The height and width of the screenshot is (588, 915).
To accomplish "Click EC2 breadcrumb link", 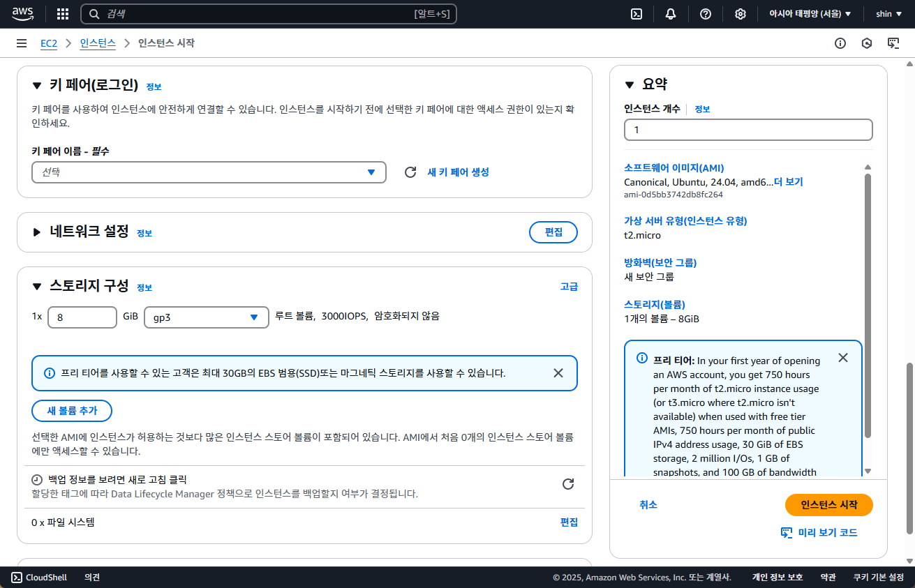I will point(49,43).
